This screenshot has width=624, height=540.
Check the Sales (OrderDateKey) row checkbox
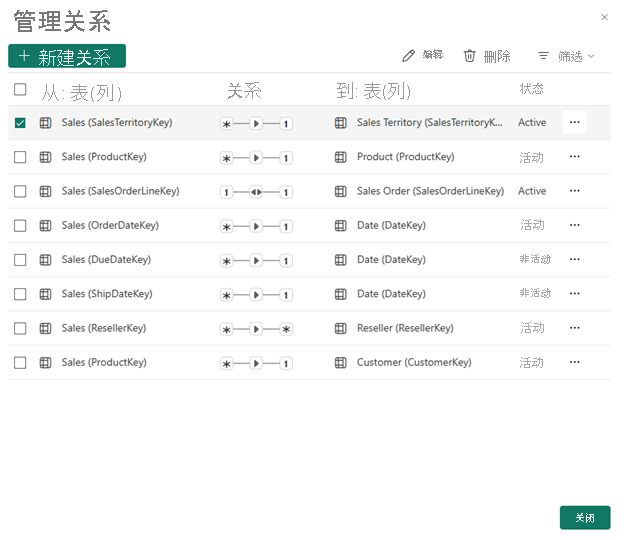[x=20, y=226]
